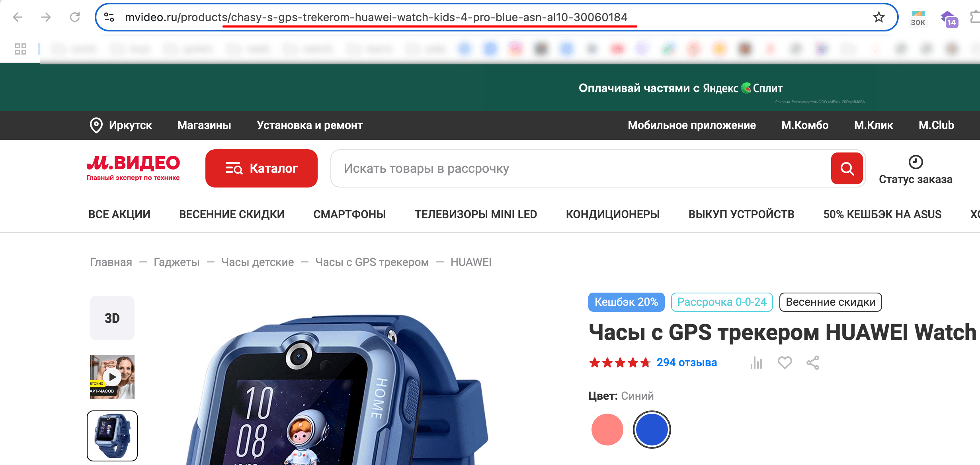Open the 30K browser extension
980x465 pixels.
[x=918, y=18]
